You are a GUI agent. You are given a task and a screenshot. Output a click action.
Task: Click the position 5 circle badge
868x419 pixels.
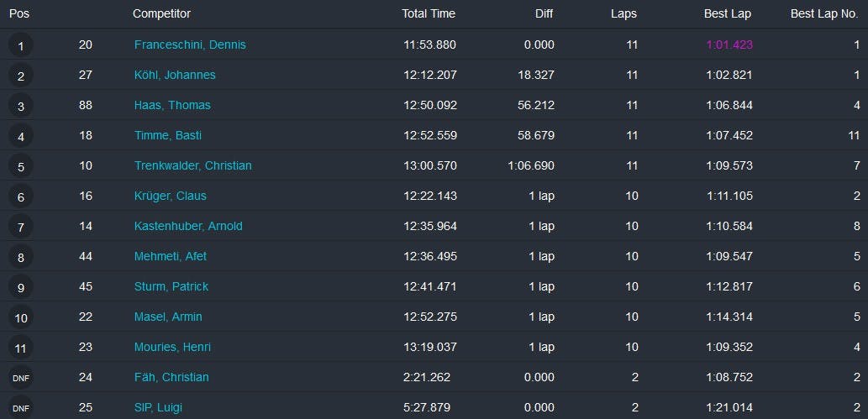tap(21, 166)
